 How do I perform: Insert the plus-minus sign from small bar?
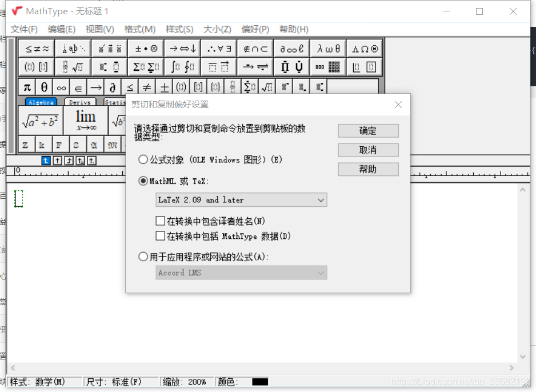[165, 87]
